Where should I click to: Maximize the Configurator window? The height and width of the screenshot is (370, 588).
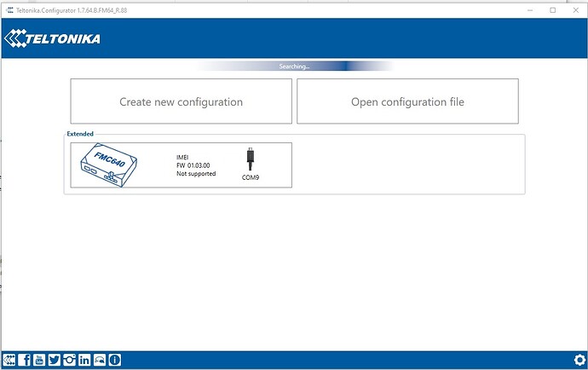552,9
